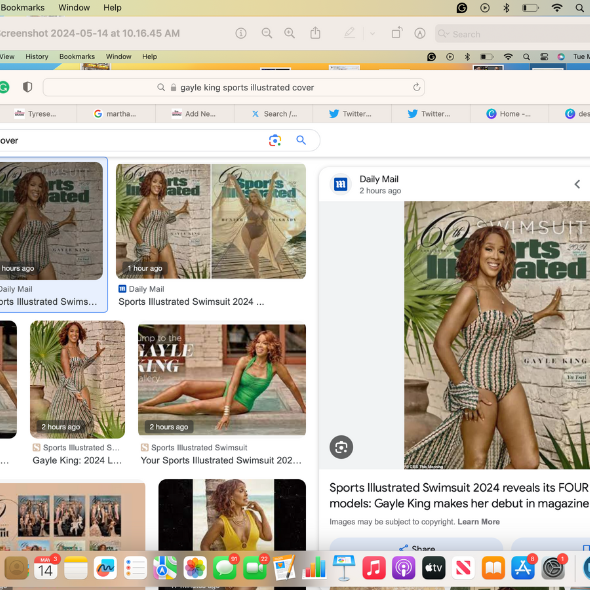Launch Podcasts from the Dock
The width and height of the screenshot is (590, 590).
[403, 568]
